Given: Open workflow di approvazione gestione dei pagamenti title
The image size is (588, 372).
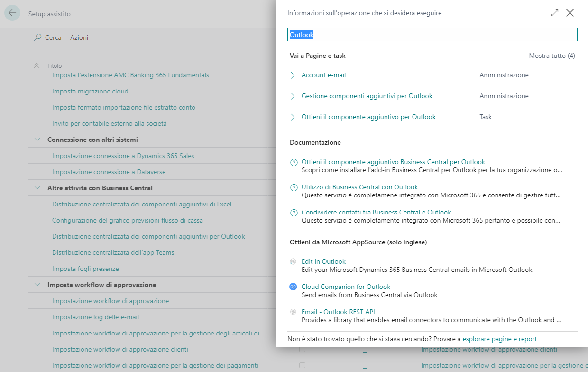Looking at the screenshot, I should click(155, 365).
